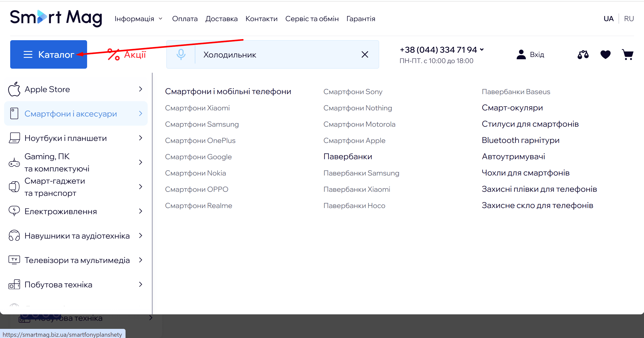This screenshot has width=644, height=338.
Task: Expand Побутова техніка chevron arrow
Action: (x=141, y=284)
